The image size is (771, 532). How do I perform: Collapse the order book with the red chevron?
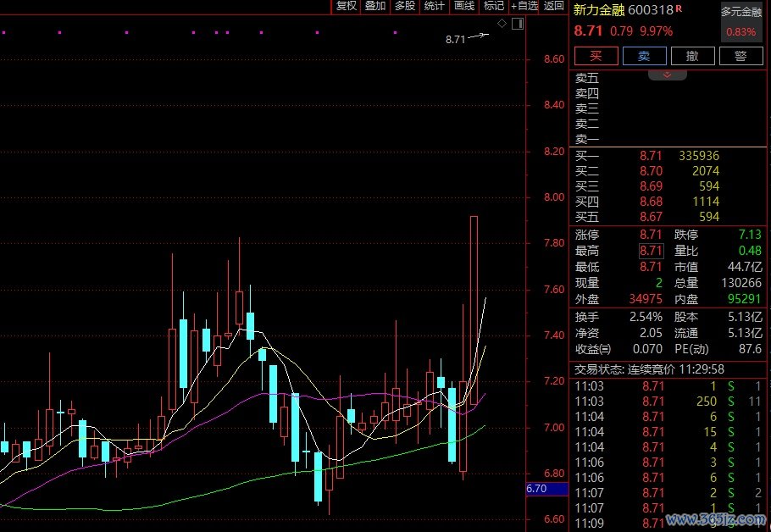pyautogui.click(x=668, y=75)
